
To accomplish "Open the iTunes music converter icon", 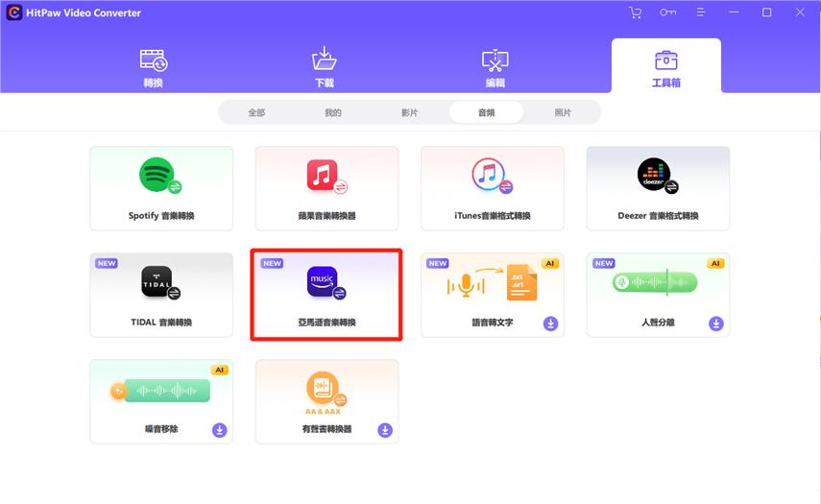I will click(x=493, y=176).
